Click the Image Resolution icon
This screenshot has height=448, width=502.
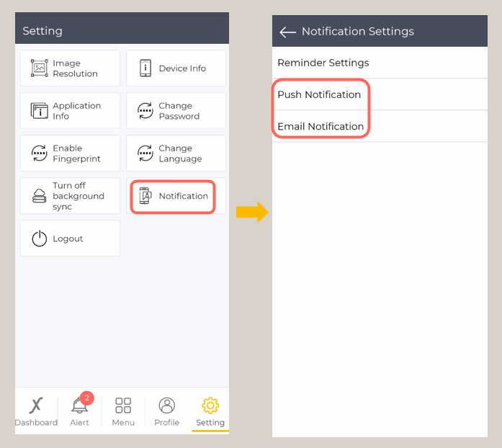(39, 68)
